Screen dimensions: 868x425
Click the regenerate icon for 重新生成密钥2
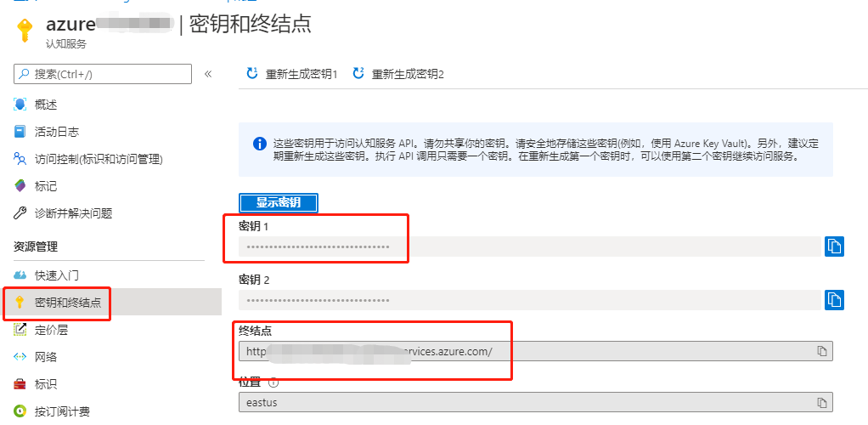[x=358, y=73]
